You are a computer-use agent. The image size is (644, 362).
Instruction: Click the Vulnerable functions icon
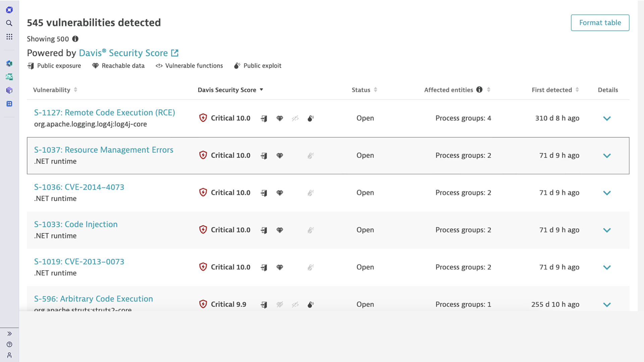159,65
